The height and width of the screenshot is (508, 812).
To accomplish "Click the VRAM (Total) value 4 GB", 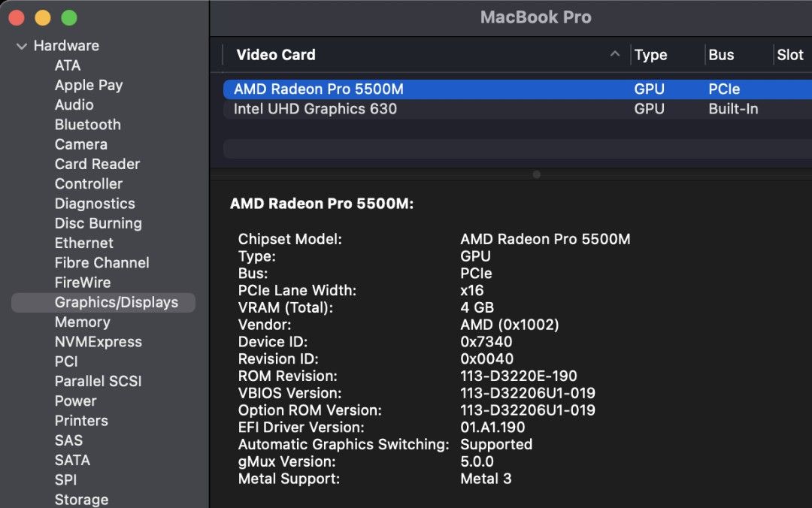I will click(477, 307).
